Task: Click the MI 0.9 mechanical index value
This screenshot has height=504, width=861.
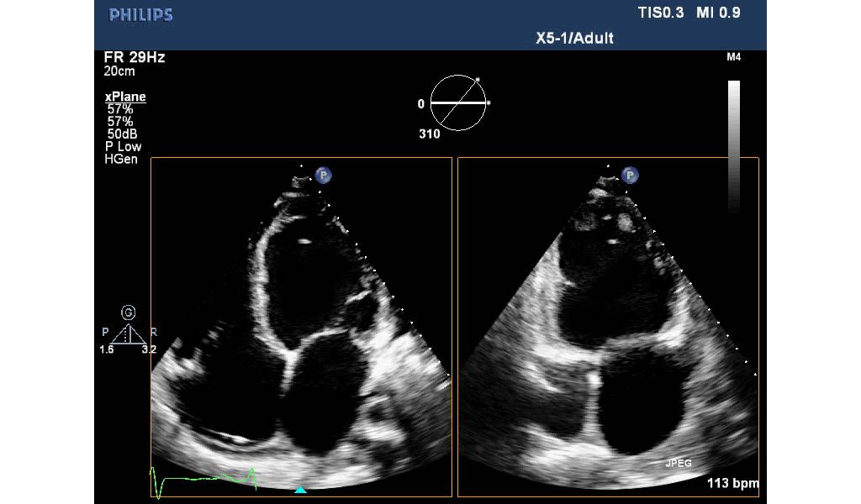Action: tap(718, 13)
